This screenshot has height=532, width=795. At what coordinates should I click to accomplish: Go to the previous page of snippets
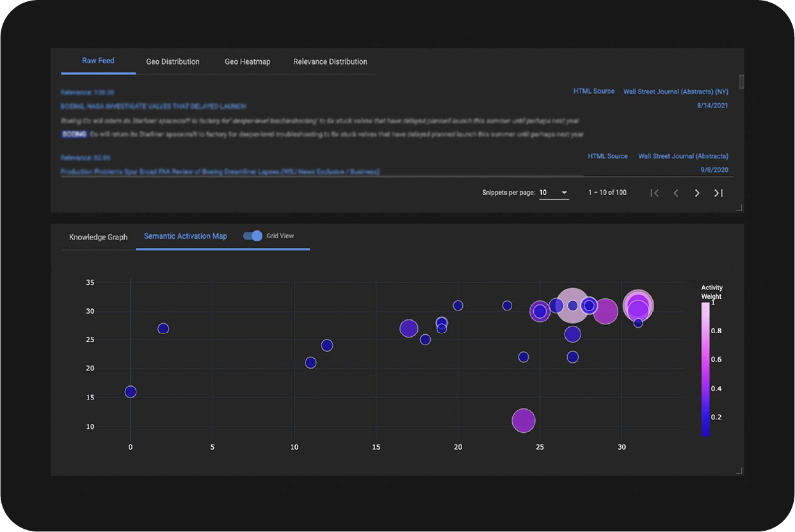676,193
